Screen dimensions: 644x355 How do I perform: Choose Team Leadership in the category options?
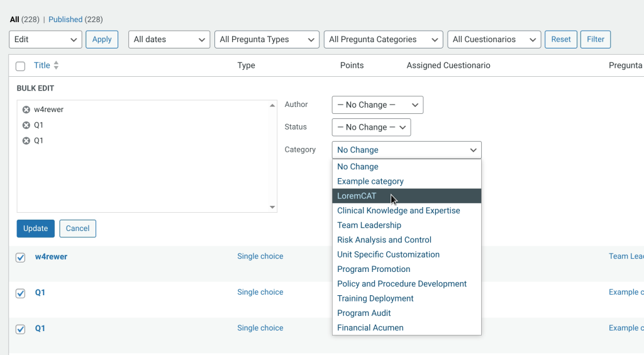369,225
